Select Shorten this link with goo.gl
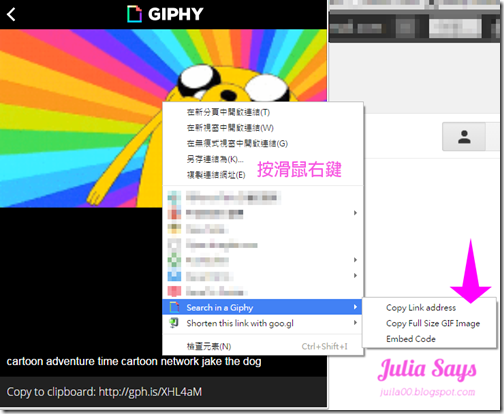This screenshot has width=504, height=414. (x=262, y=323)
